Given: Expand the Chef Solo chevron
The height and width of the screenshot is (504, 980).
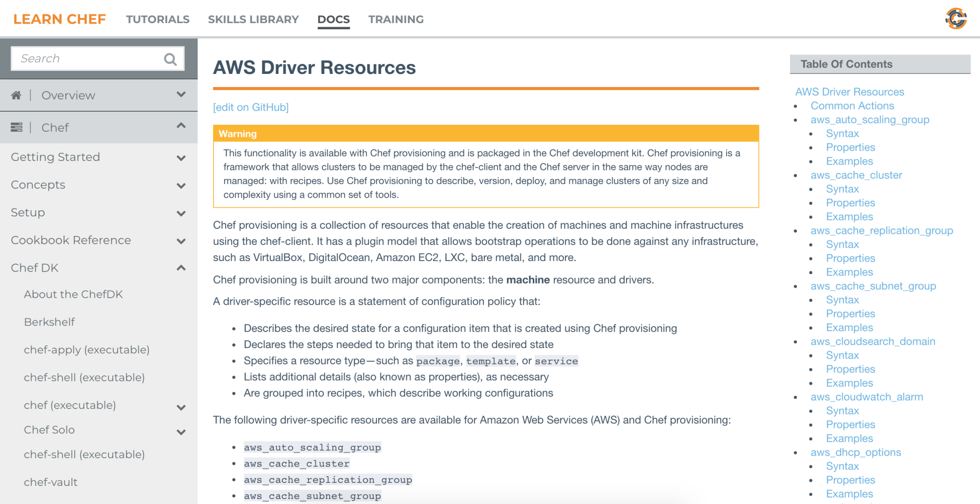Looking at the screenshot, I should coord(181,432).
